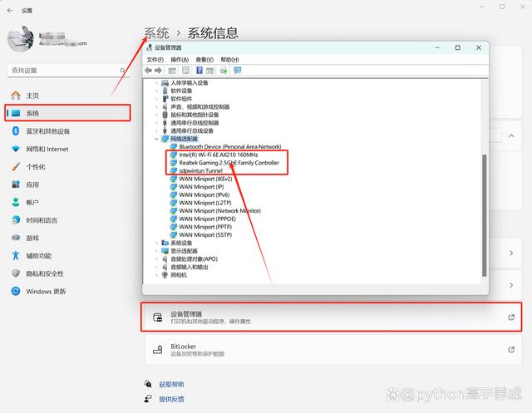Click the Settings back arrow
The image size is (532, 413).
[x=10, y=11]
